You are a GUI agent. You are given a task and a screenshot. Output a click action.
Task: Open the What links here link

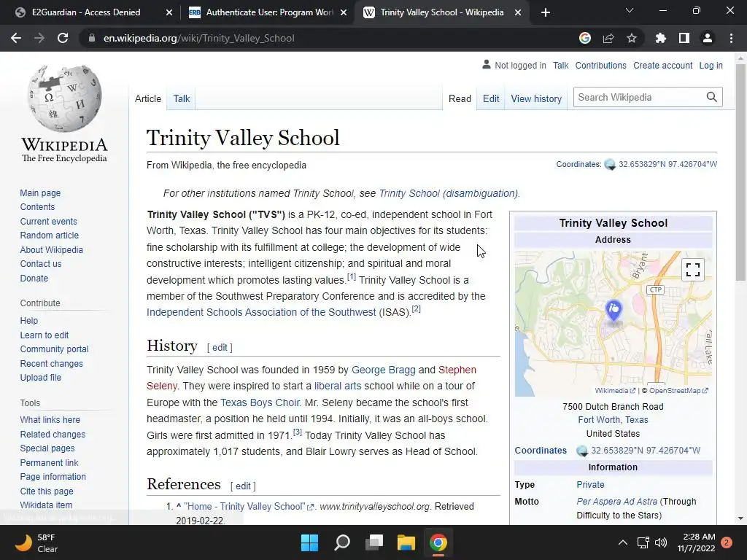pos(50,419)
